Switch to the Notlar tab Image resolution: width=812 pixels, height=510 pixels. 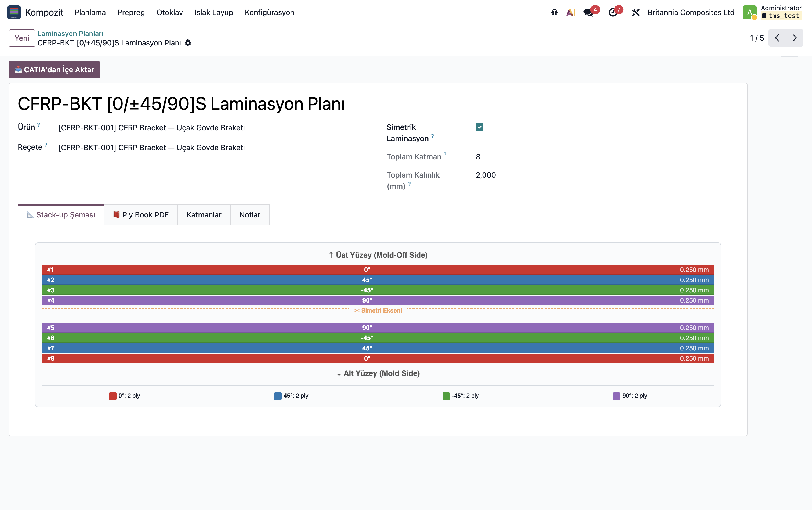tap(250, 214)
